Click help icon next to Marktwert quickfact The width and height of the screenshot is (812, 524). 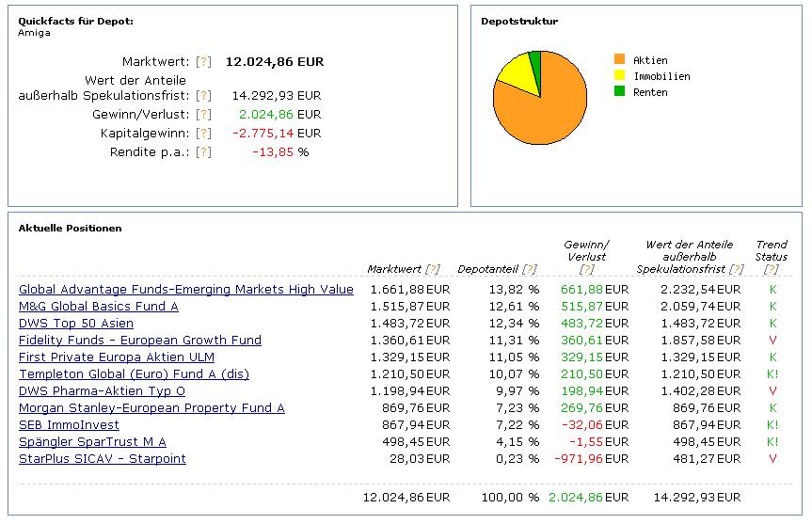click(203, 62)
